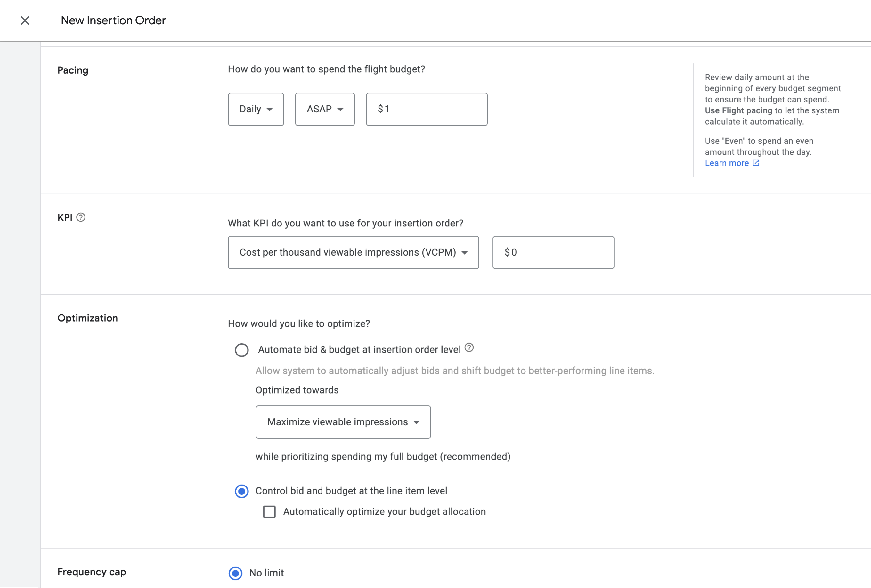This screenshot has width=871, height=588.
Task: Click the ASAP dropdown arrow icon
Action: pos(340,110)
